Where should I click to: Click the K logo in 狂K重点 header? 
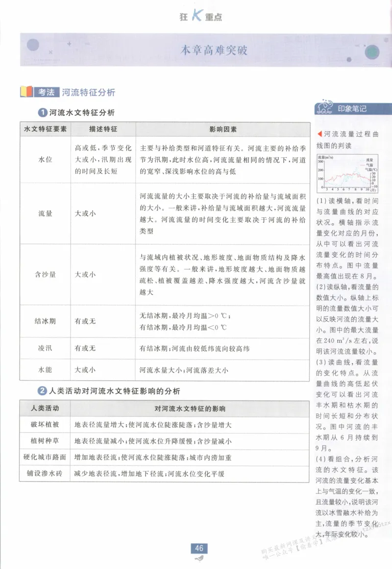click(x=197, y=15)
